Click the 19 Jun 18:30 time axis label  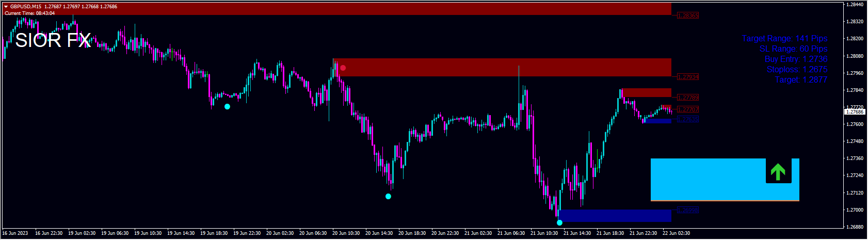(x=214, y=233)
